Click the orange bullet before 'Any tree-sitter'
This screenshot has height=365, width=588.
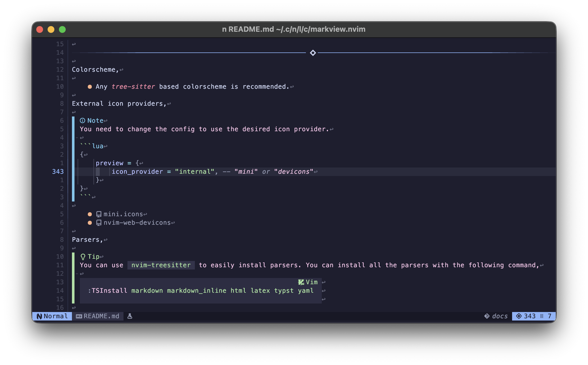pos(90,87)
